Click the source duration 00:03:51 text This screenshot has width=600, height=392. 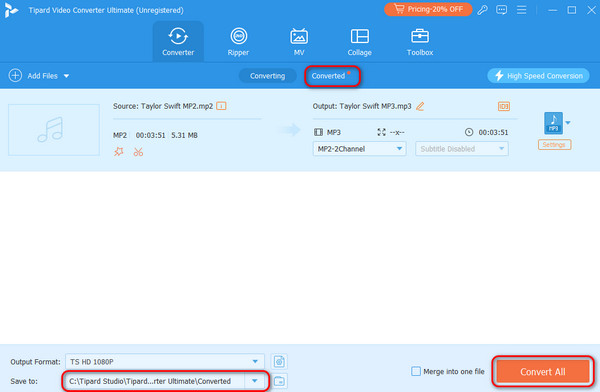pos(150,135)
